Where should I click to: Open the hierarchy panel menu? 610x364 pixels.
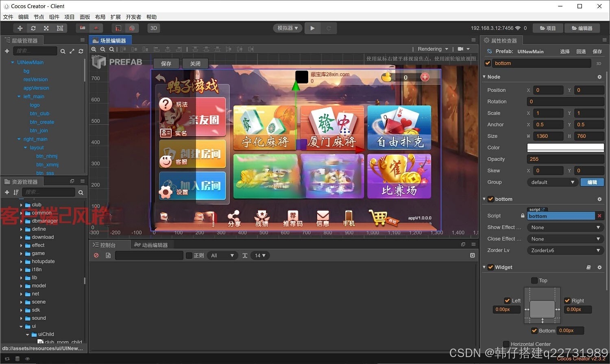[83, 40]
